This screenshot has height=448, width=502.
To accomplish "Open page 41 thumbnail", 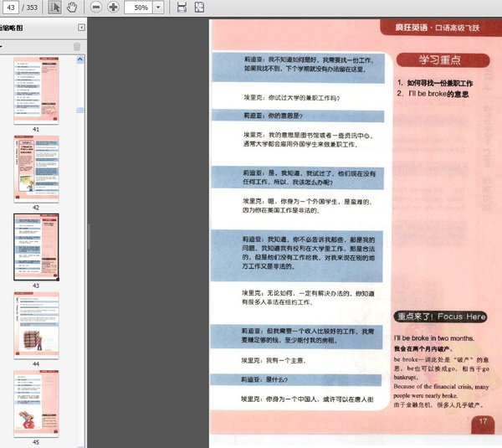I will coord(36,91).
